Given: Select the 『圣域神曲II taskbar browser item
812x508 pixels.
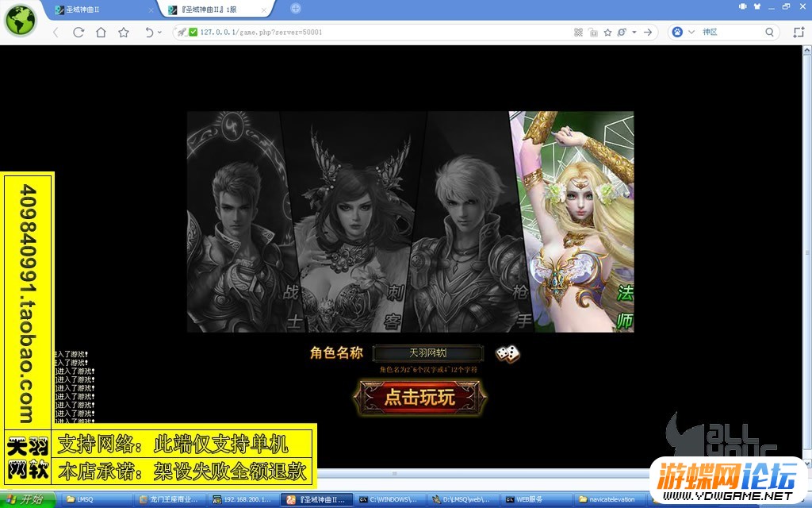Looking at the screenshot, I should [318, 500].
